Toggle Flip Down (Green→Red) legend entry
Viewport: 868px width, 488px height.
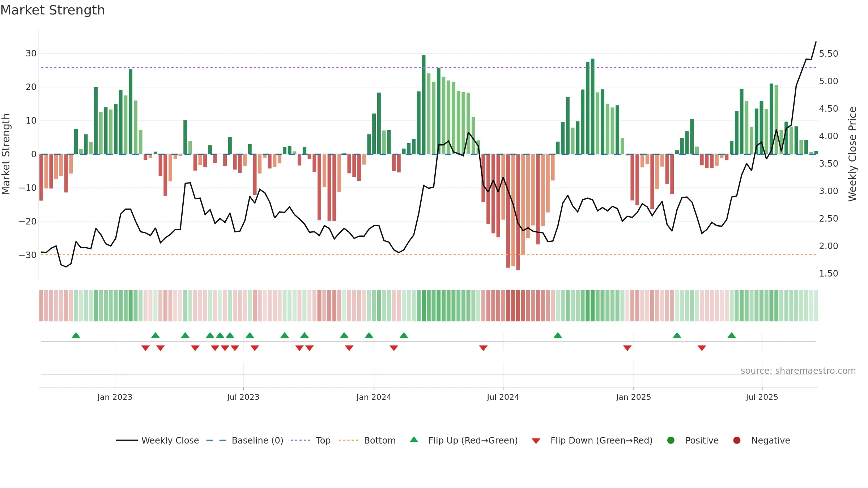[x=592, y=440]
